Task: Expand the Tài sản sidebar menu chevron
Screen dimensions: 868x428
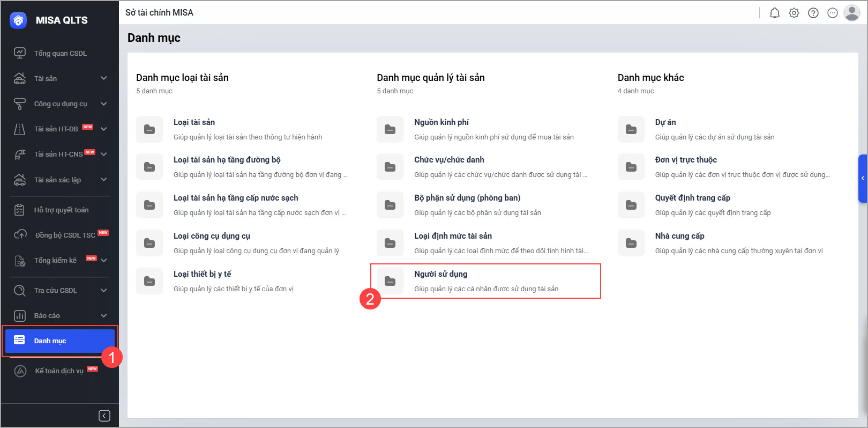Action: pos(103,78)
